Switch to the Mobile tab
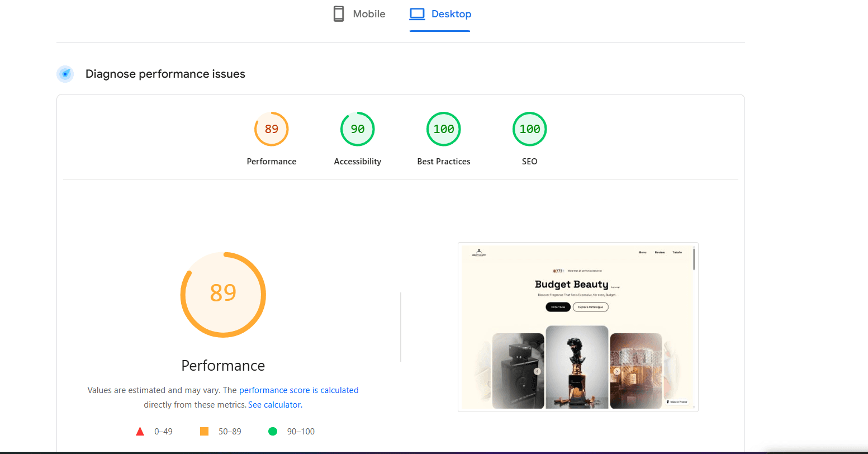868x454 pixels. pos(359,13)
